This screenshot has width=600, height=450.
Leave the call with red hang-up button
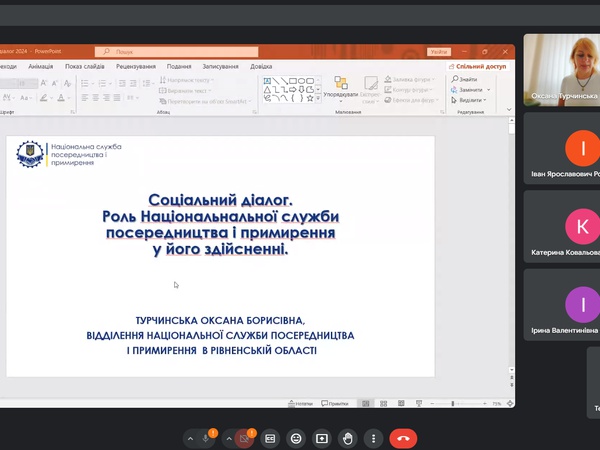click(x=403, y=439)
